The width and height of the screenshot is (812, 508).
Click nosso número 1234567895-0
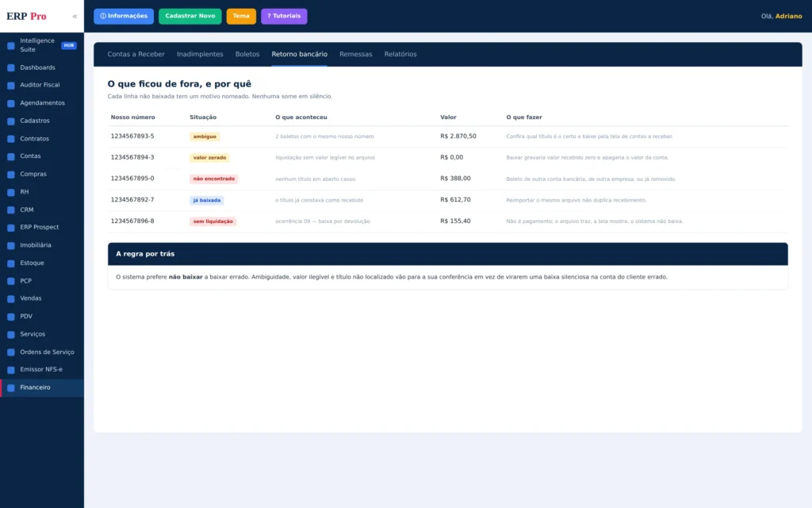point(132,179)
